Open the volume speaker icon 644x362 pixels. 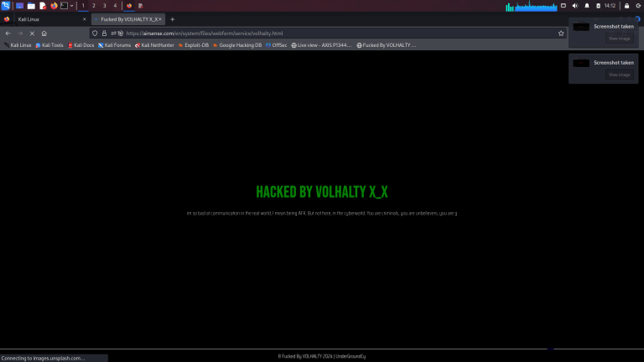pos(575,6)
